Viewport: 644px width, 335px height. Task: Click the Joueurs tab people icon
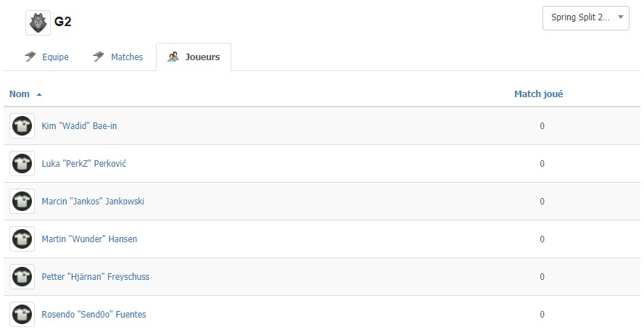(173, 57)
